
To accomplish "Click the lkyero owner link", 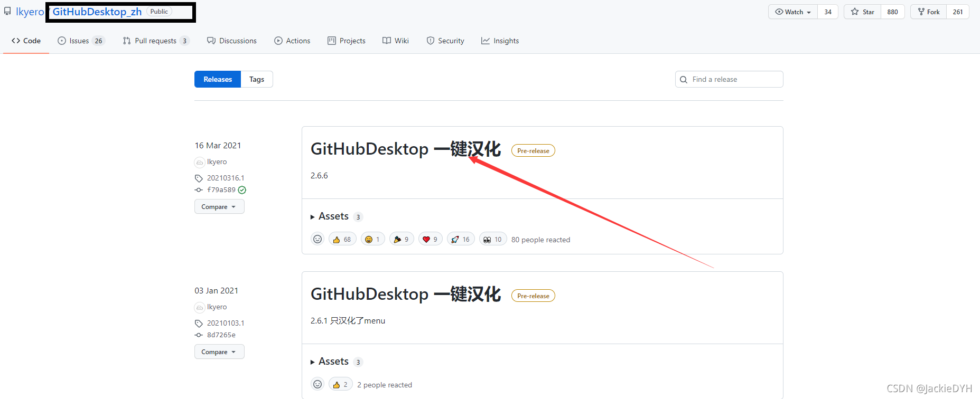I will (x=30, y=12).
